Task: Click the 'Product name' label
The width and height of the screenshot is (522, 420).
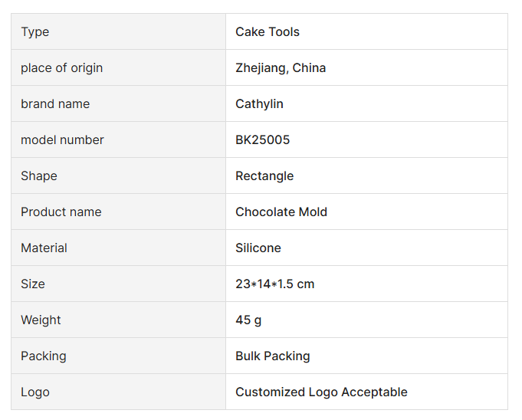Action: click(x=61, y=212)
